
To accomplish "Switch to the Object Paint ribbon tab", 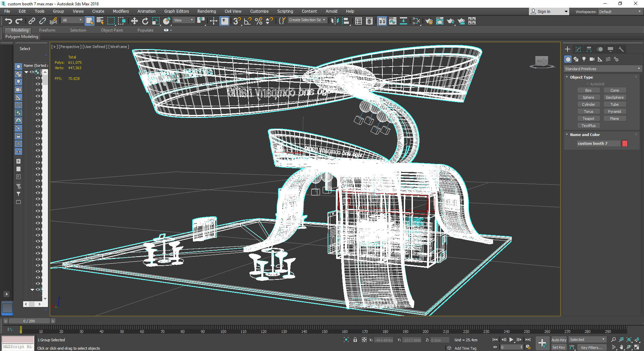I will click(112, 30).
